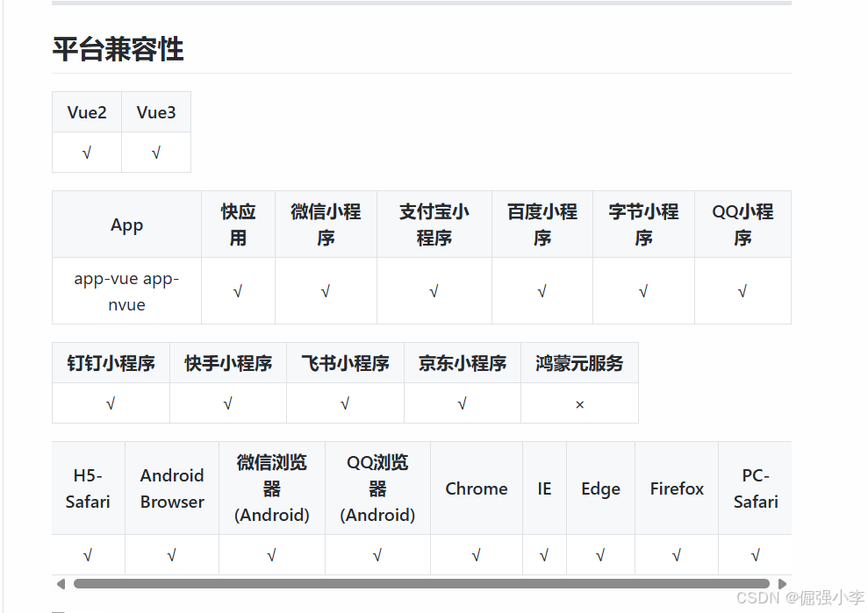868x613 pixels.
Task: Select the checkmark under Vue2
Action: 86,151
